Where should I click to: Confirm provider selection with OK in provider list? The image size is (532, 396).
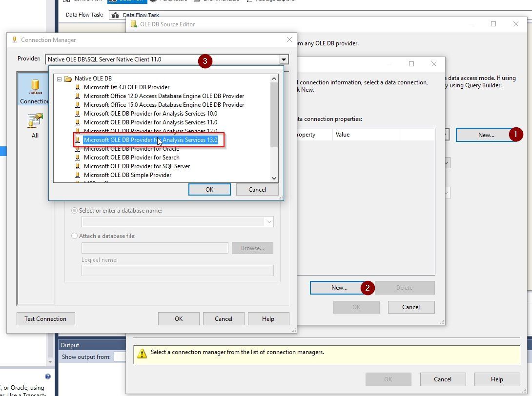pyautogui.click(x=209, y=190)
